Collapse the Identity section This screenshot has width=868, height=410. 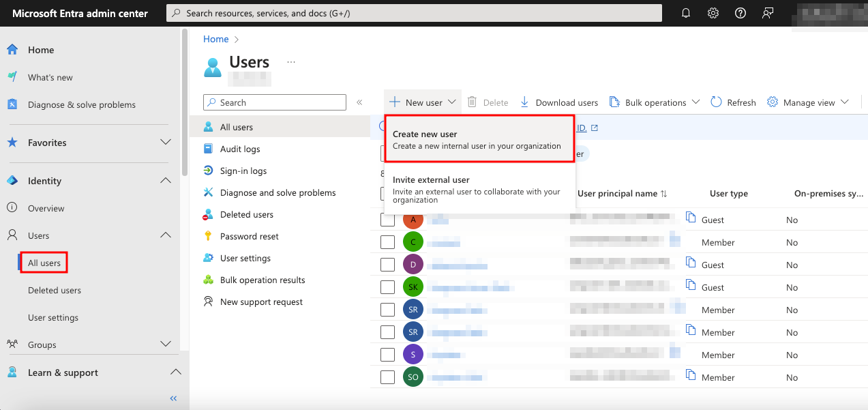165,181
